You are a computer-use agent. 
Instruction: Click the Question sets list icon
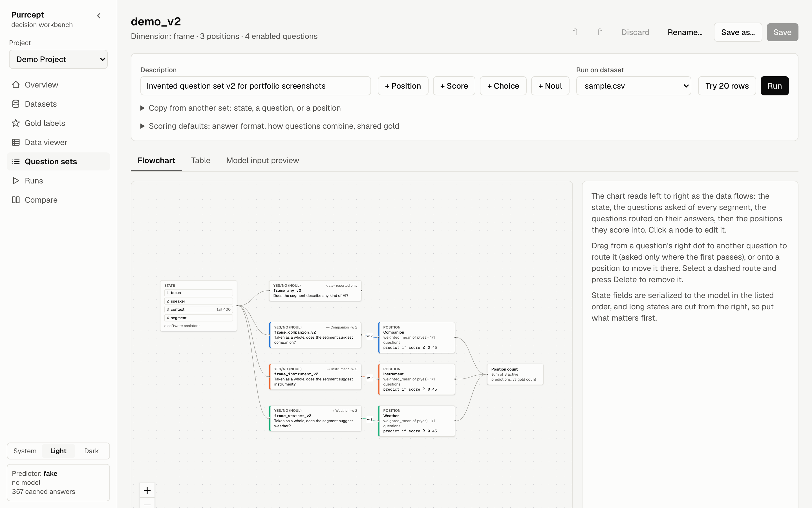16,161
